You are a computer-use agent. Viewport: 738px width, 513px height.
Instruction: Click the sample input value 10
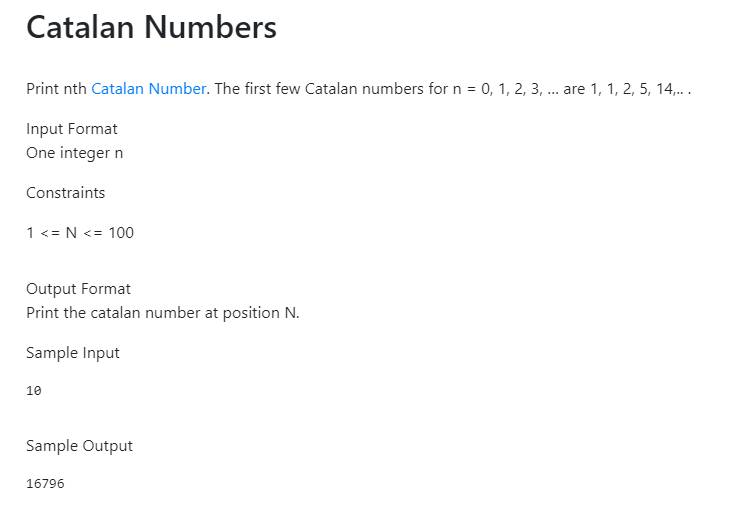[34, 391]
